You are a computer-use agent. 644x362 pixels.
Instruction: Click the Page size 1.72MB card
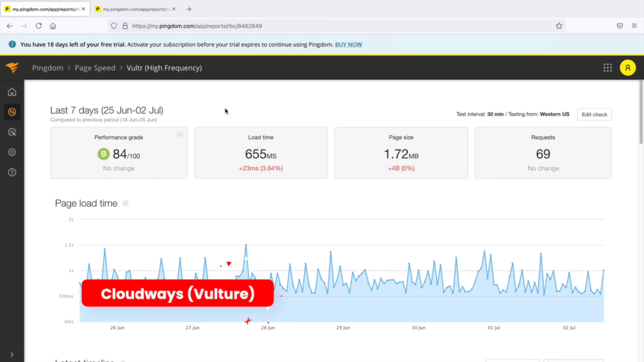click(x=401, y=153)
